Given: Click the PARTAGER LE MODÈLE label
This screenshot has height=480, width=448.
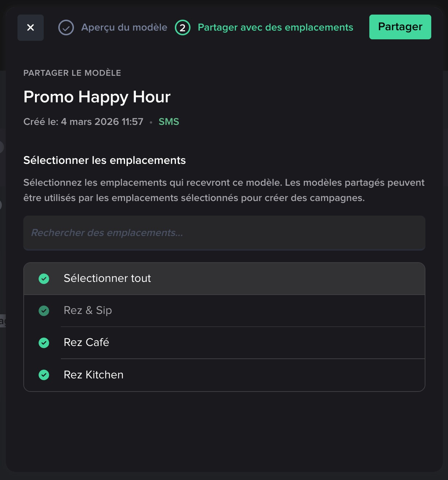Looking at the screenshot, I should [72, 73].
